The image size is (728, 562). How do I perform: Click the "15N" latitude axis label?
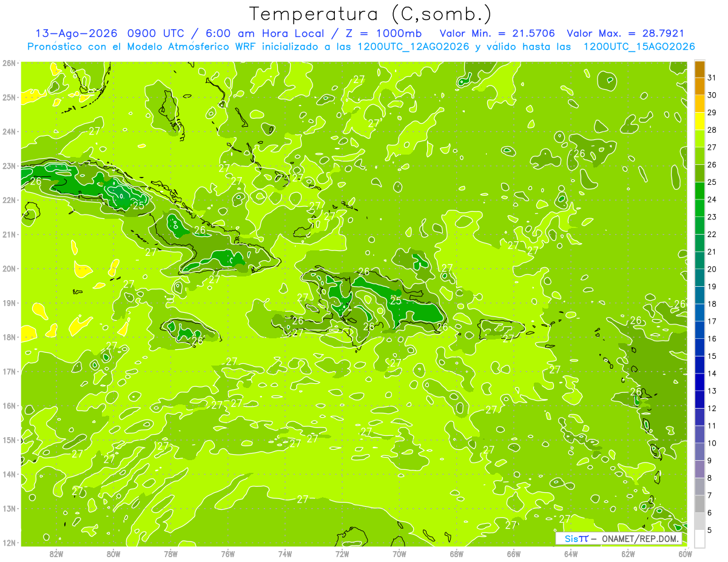coord(9,440)
